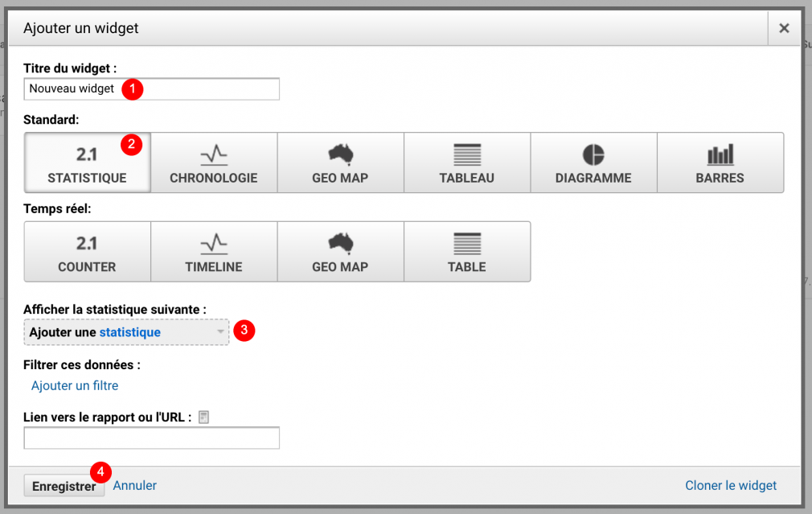Click the 'Ajouter un widget' dialog title
The height and width of the screenshot is (514, 812).
coord(80,28)
